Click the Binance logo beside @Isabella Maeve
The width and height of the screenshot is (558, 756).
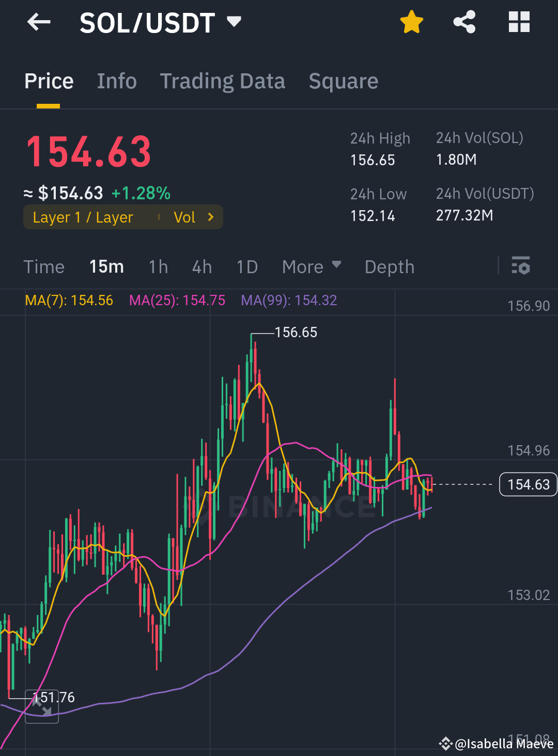click(445, 744)
